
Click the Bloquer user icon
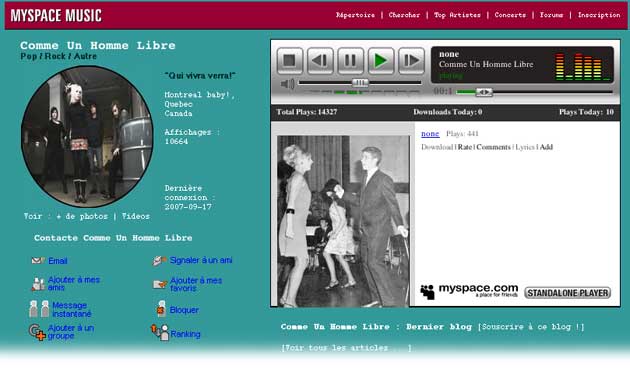click(x=161, y=309)
